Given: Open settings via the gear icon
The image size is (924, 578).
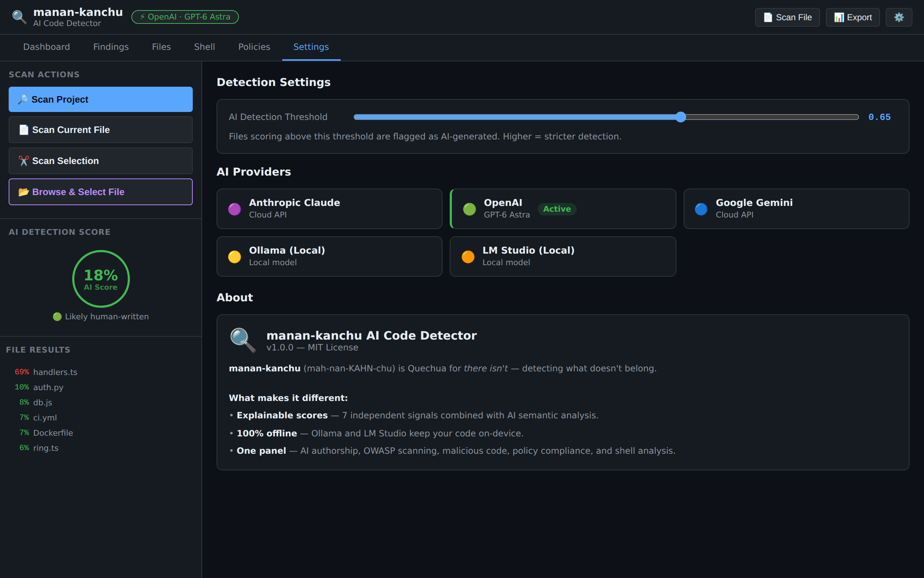Looking at the screenshot, I should click(x=899, y=17).
